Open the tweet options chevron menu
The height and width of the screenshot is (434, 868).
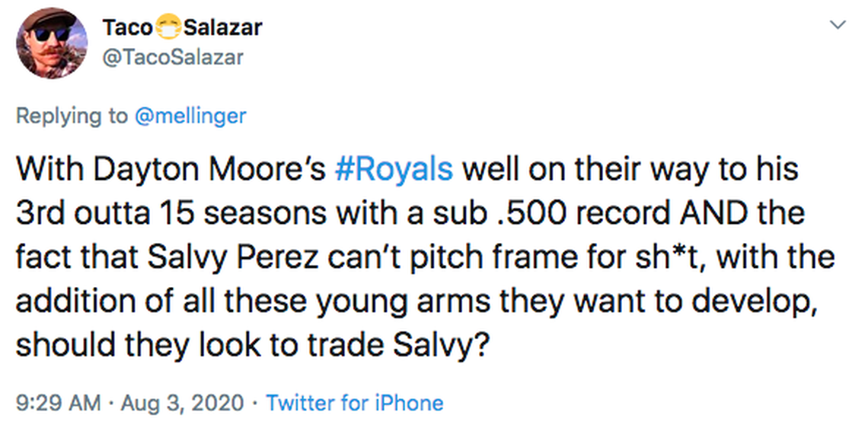coord(838,26)
